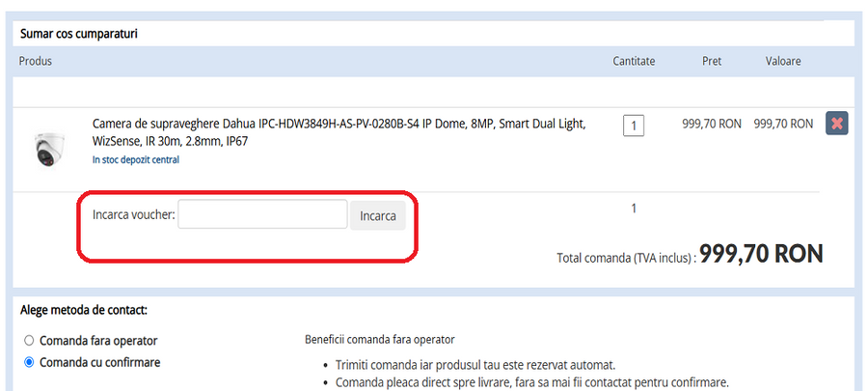The image size is (868, 391).
Task: Select 'Comanda cu confirmare' radio option
Action: point(28,363)
